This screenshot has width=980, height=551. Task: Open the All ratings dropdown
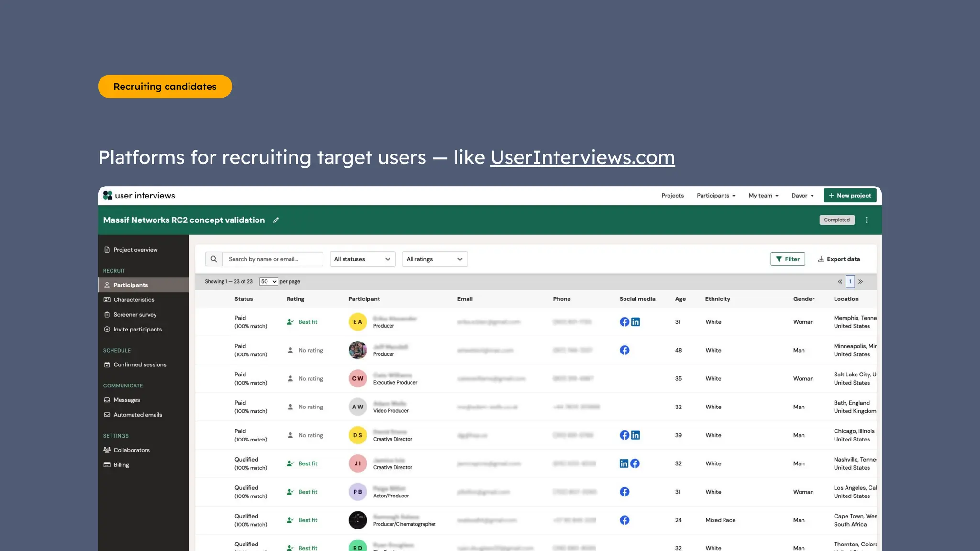coord(434,259)
